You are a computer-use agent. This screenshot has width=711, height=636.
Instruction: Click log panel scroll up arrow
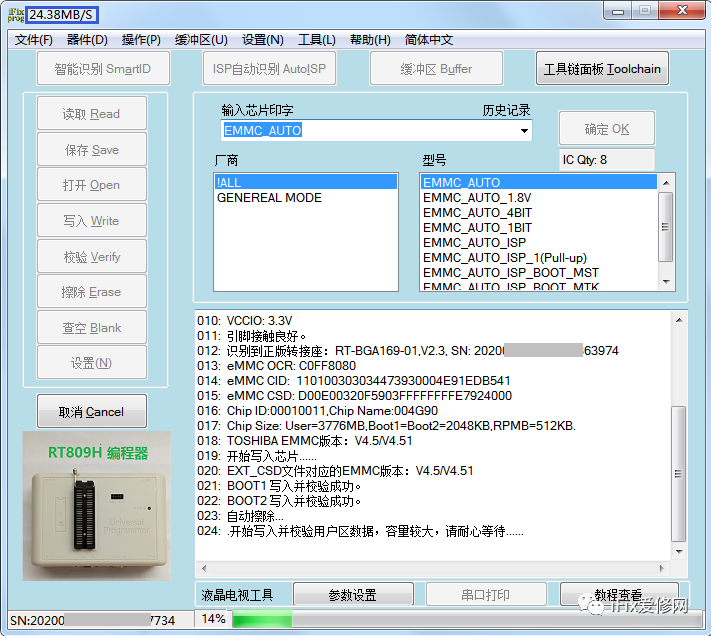(x=679, y=320)
